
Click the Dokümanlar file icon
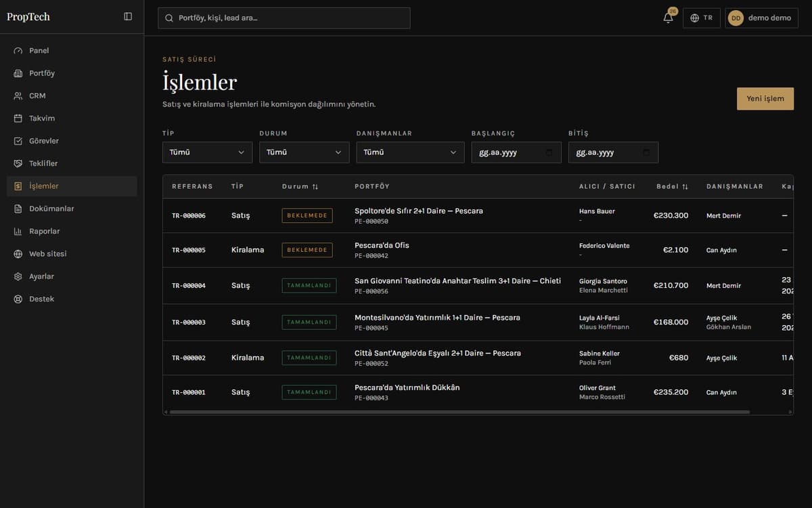(x=18, y=209)
